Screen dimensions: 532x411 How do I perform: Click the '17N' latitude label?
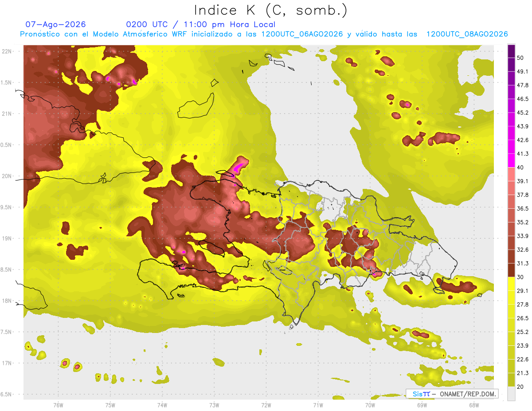[7, 363]
